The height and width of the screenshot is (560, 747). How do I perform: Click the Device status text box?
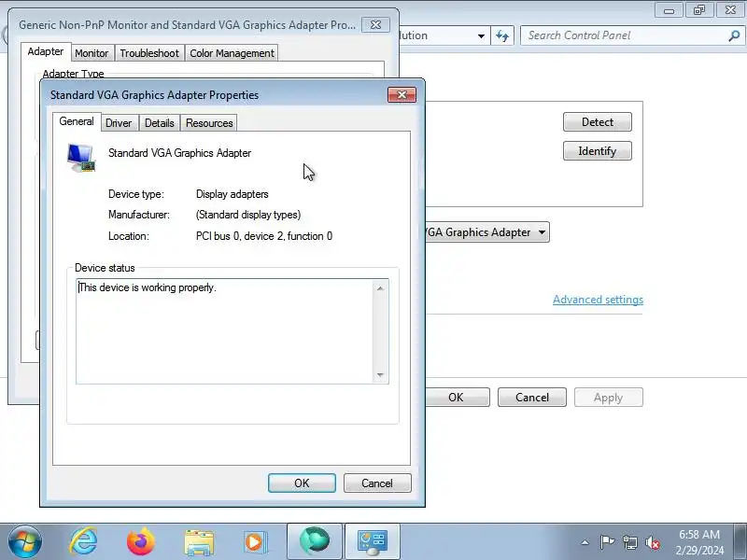coord(225,331)
